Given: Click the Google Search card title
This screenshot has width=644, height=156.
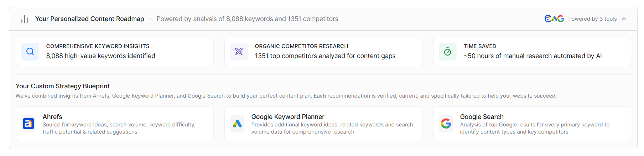Looking at the screenshot, I should [482, 117].
